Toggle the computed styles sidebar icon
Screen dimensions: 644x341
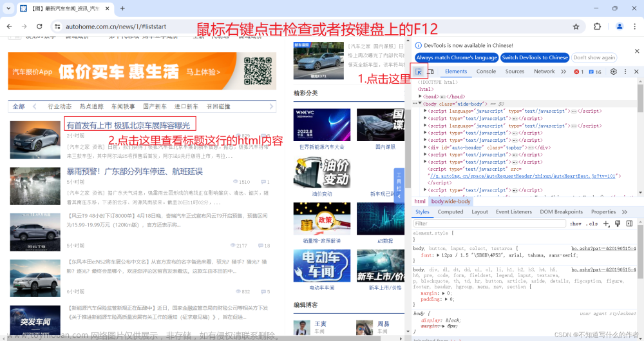[x=629, y=223]
